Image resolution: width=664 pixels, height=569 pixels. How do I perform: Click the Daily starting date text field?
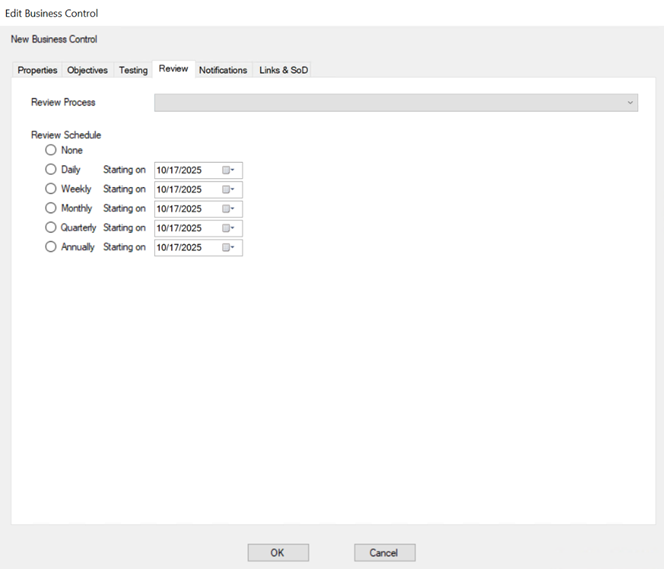click(x=185, y=170)
